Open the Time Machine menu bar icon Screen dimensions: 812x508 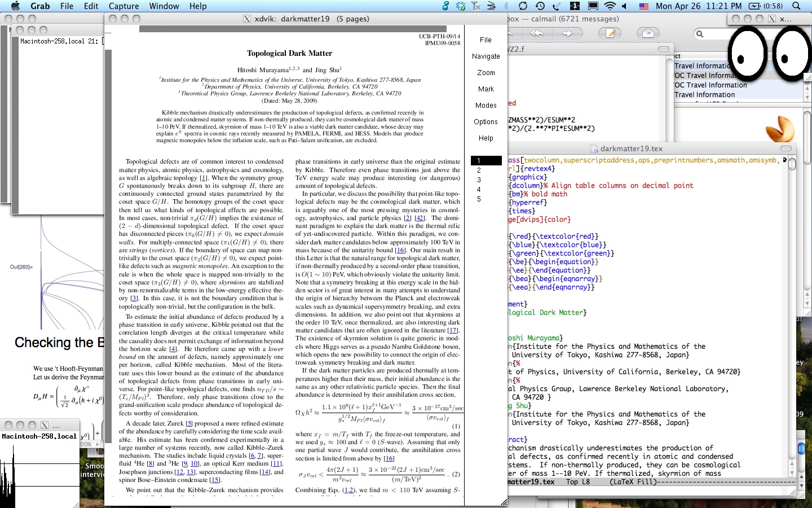click(x=540, y=6)
